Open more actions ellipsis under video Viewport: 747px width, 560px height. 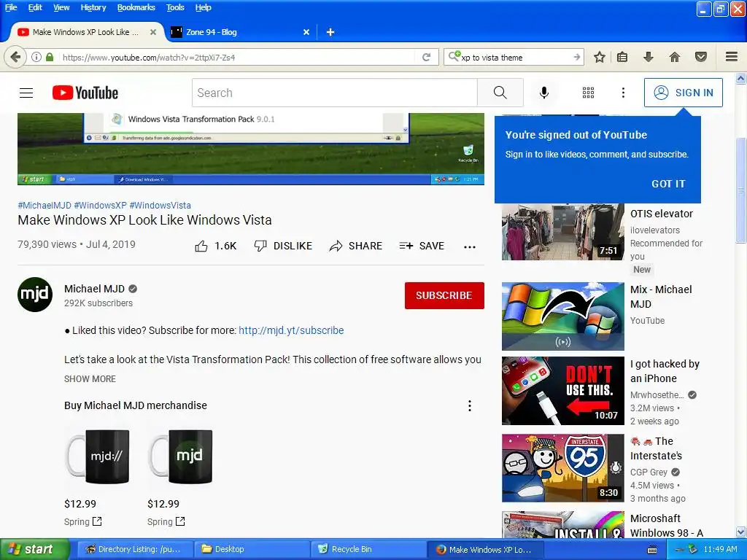pos(470,246)
